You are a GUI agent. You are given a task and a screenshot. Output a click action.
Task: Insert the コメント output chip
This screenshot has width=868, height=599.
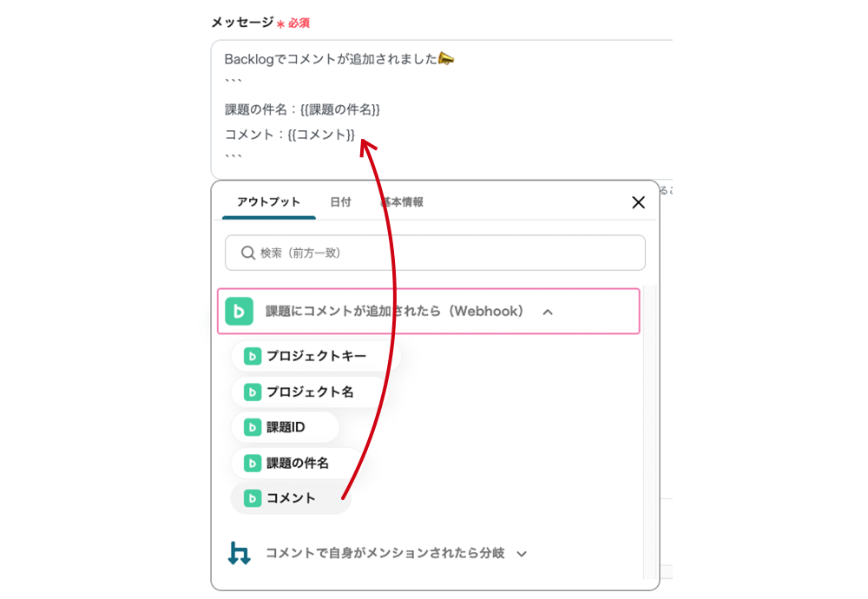(x=291, y=498)
